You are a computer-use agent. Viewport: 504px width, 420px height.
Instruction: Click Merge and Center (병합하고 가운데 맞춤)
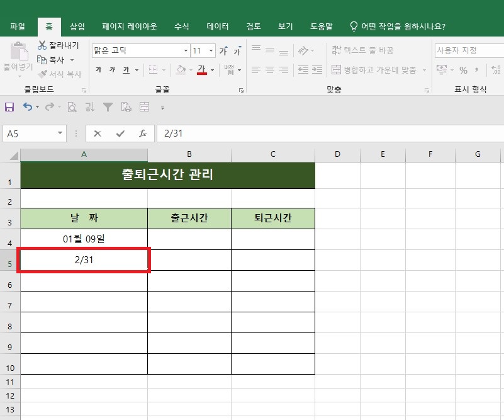374,69
